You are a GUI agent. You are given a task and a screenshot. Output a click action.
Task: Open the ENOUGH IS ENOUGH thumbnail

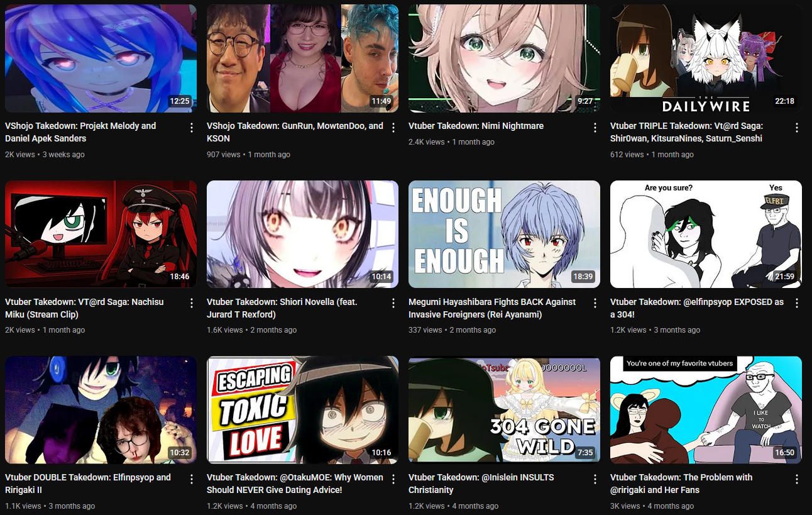(504, 235)
